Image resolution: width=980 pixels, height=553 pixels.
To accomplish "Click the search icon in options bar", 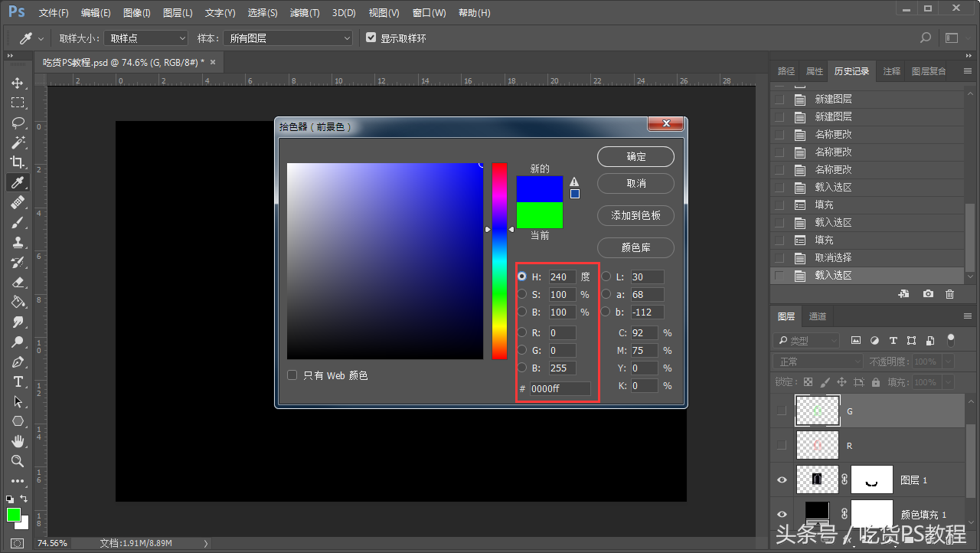I will 926,38.
